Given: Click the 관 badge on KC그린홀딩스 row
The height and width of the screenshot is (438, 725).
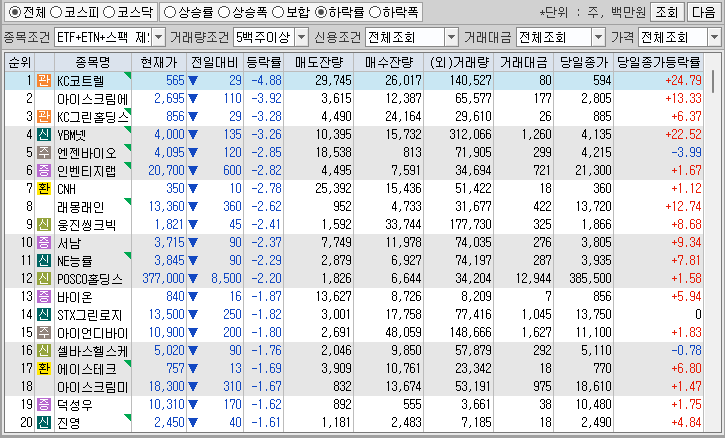Looking at the screenshot, I should [x=44, y=117].
